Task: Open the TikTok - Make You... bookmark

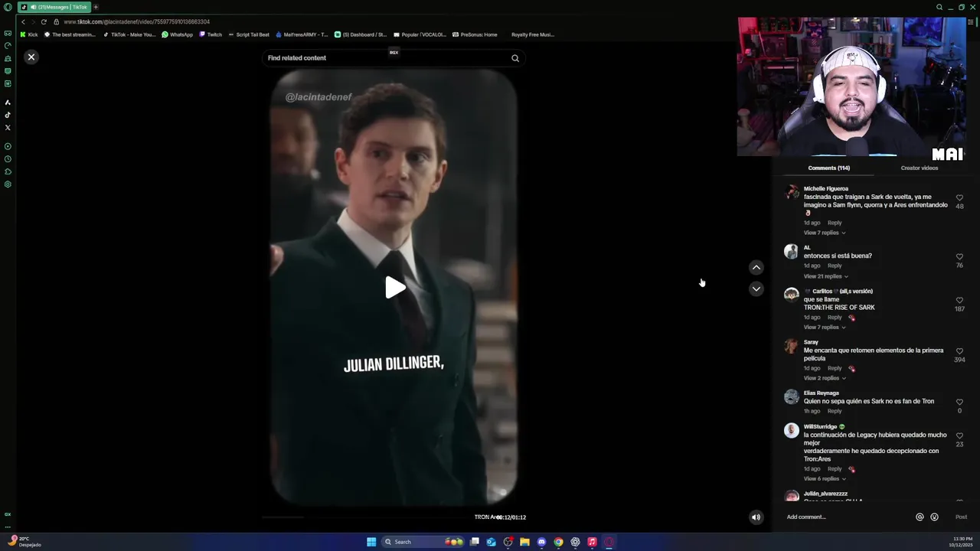Action: tap(129, 34)
